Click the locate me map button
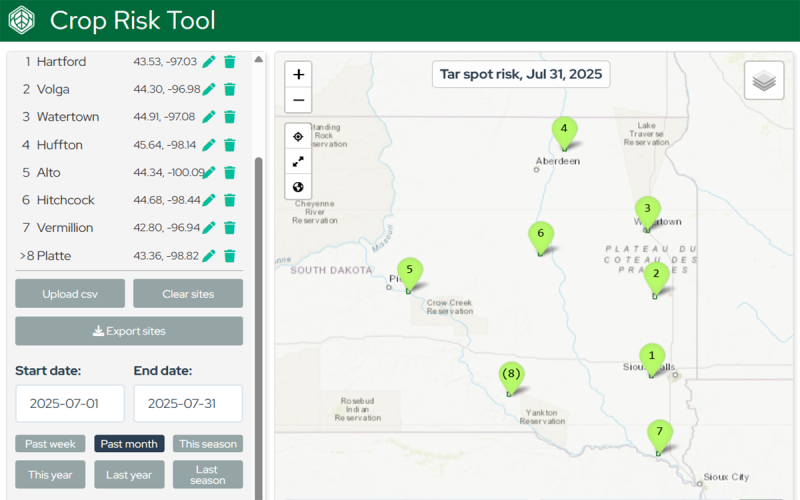 [x=298, y=137]
